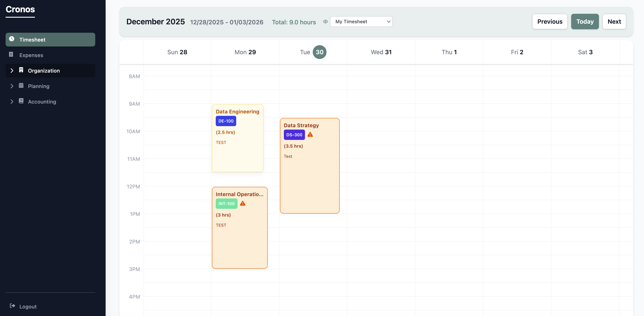Click the warning triangle on the DS-300 entry
This screenshot has width=644, height=316.
pyautogui.click(x=310, y=135)
